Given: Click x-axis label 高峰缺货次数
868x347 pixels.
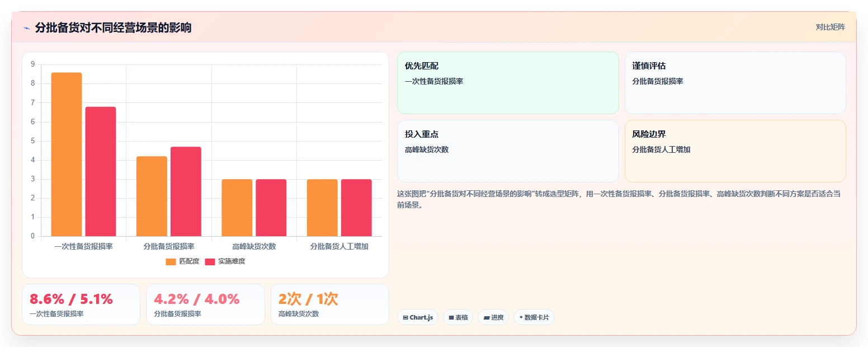Looking at the screenshot, I should coord(254,246).
